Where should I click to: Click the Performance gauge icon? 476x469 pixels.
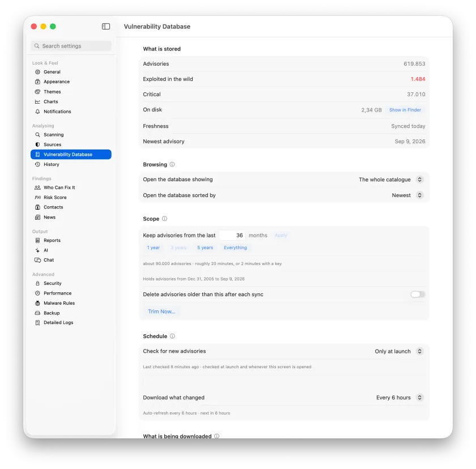[37, 293]
